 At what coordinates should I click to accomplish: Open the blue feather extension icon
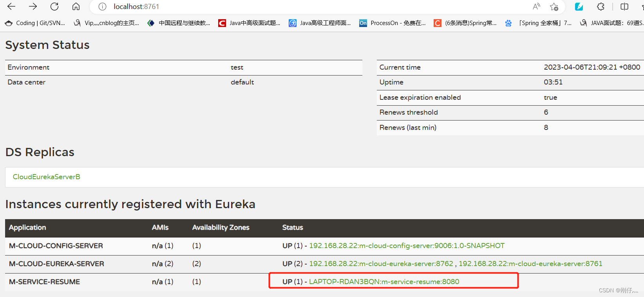(x=579, y=7)
